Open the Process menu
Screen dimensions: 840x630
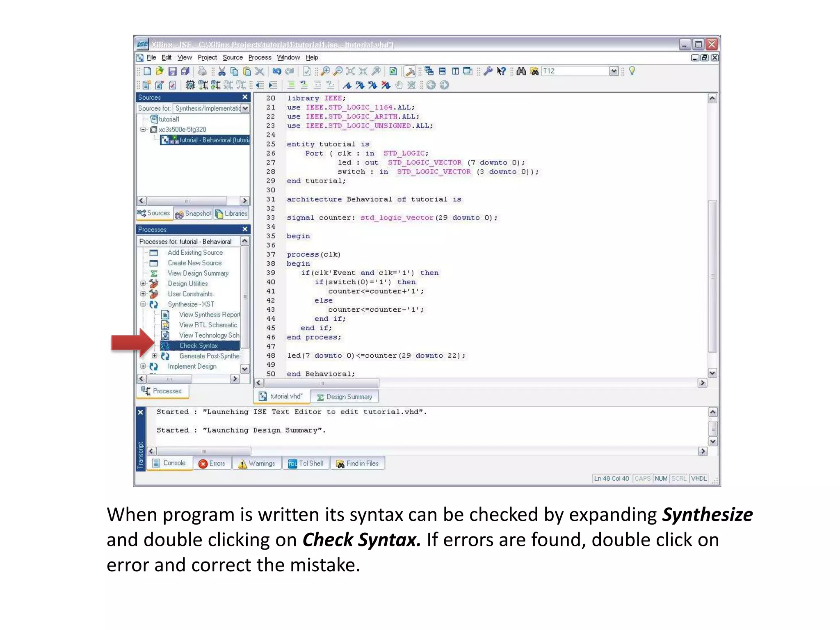[x=260, y=57]
